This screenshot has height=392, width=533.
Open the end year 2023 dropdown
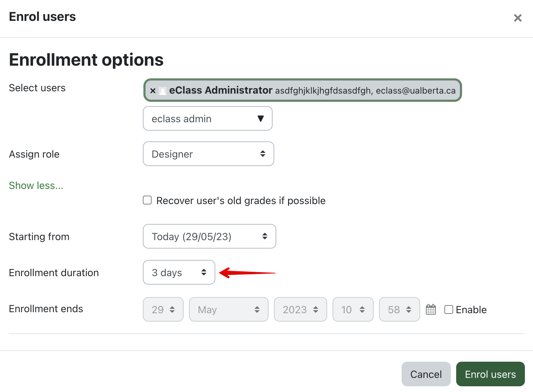click(x=300, y=309)
